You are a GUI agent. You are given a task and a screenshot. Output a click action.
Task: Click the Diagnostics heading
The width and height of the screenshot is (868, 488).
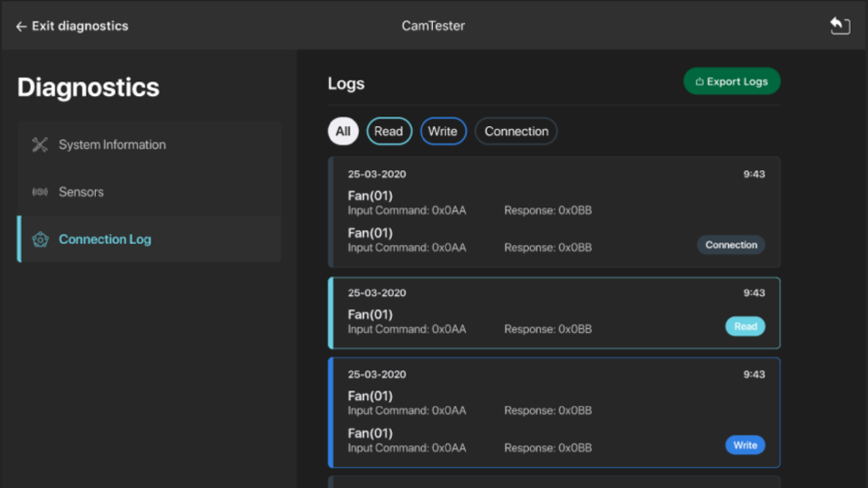88,87
